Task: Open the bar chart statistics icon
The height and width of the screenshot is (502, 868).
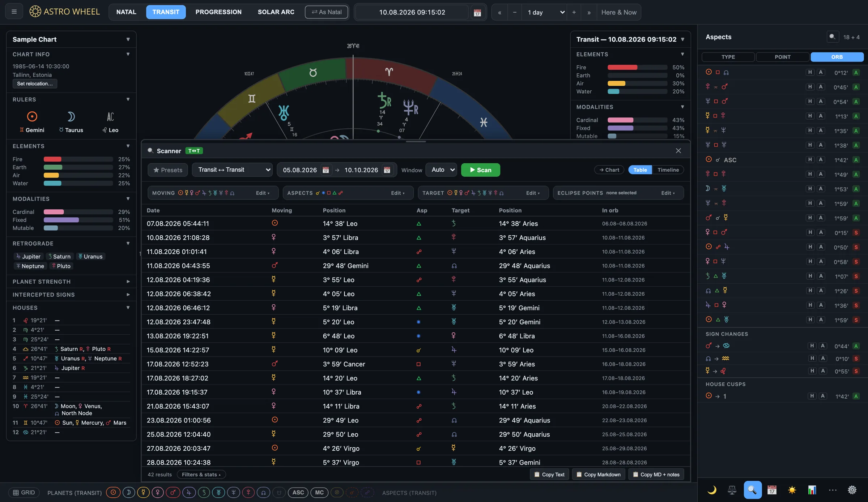Action: point(812,490)
